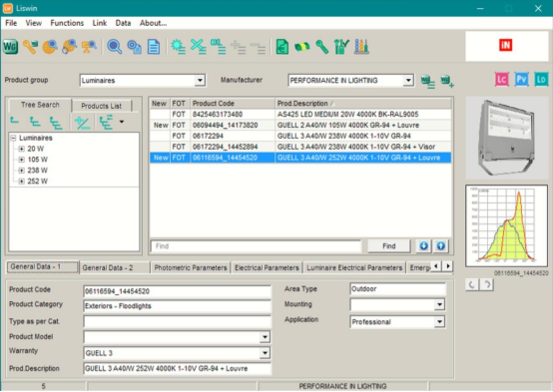The height and width of the screenshot is (392, 553).
Task: Open the Electrical Parameters tab
Action: pyautogui.click(x=267, y=267)
